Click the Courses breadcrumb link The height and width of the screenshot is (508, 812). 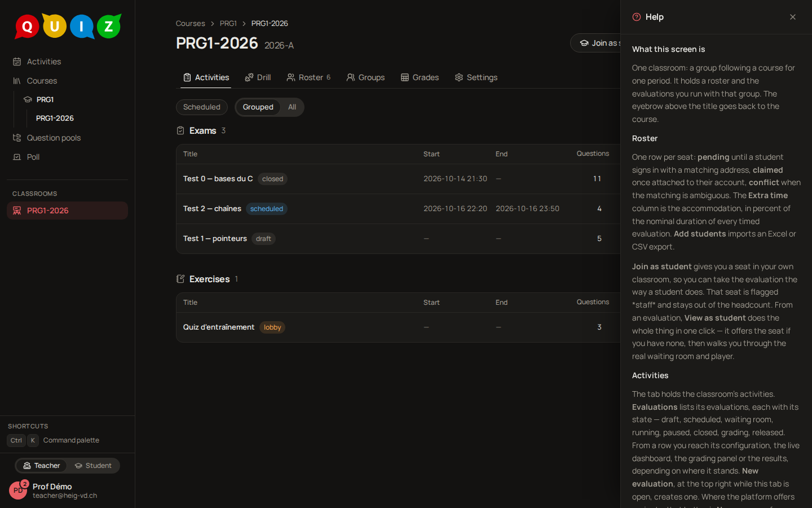point(190,23)
